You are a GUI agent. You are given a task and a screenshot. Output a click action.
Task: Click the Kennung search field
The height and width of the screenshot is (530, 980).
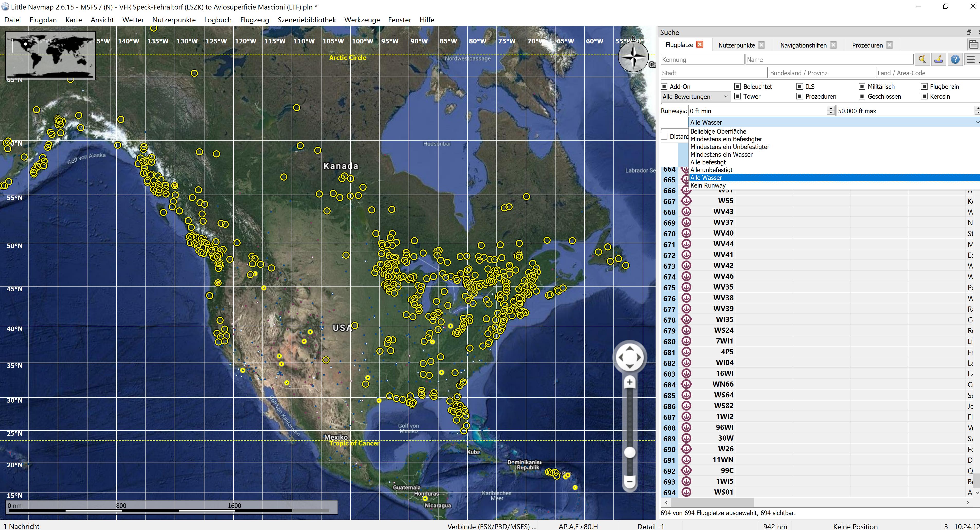click(702, 60)
